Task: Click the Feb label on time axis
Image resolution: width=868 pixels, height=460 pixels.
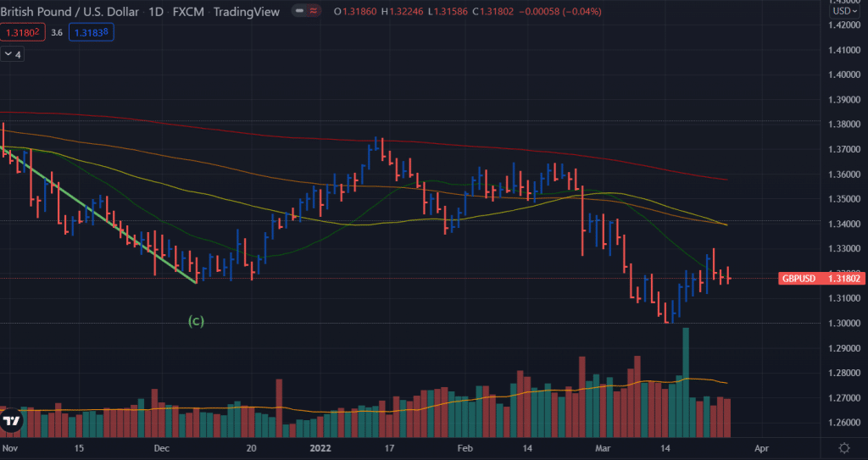Action: 466,448
